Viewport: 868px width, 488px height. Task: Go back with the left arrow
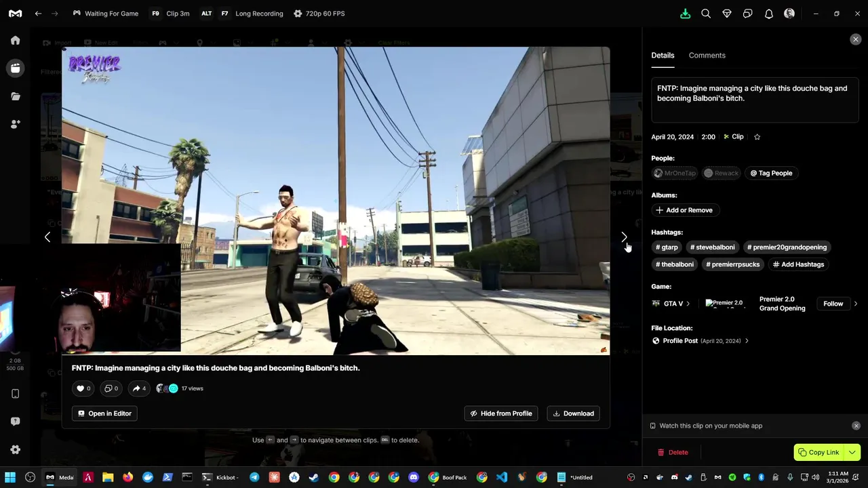pos(38,14)
